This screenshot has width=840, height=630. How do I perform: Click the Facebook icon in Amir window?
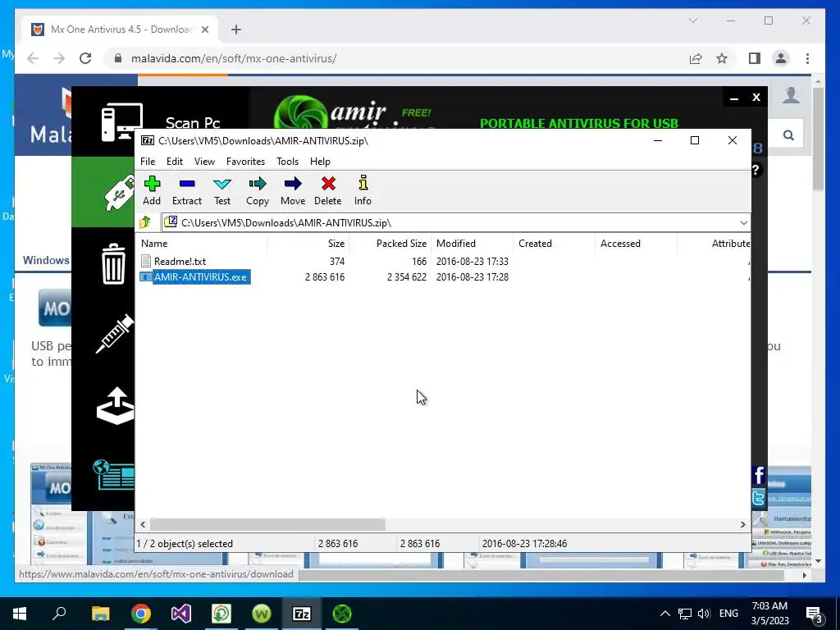[759, 475]
